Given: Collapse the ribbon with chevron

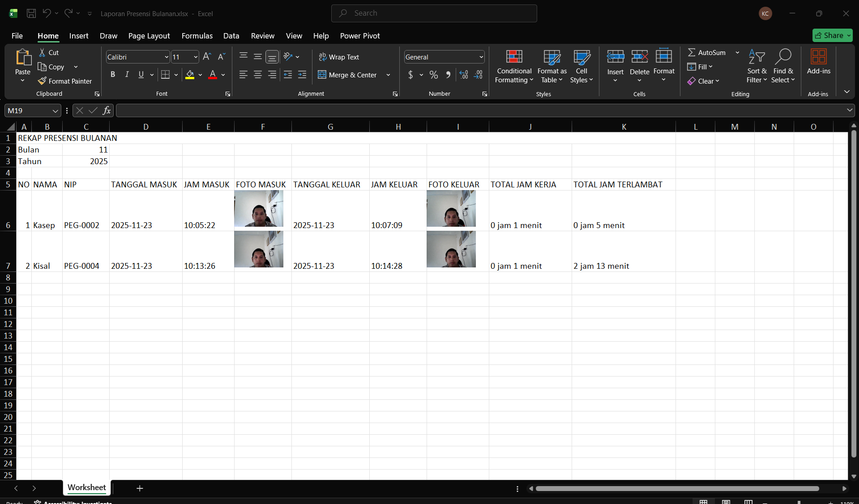Looking at the screenshot, I should (x=846, y=92).
